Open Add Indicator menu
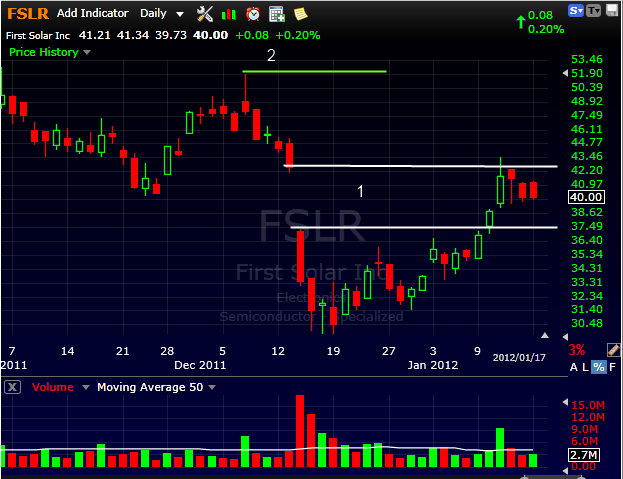623x479 pixels. [x=93, y=13]
